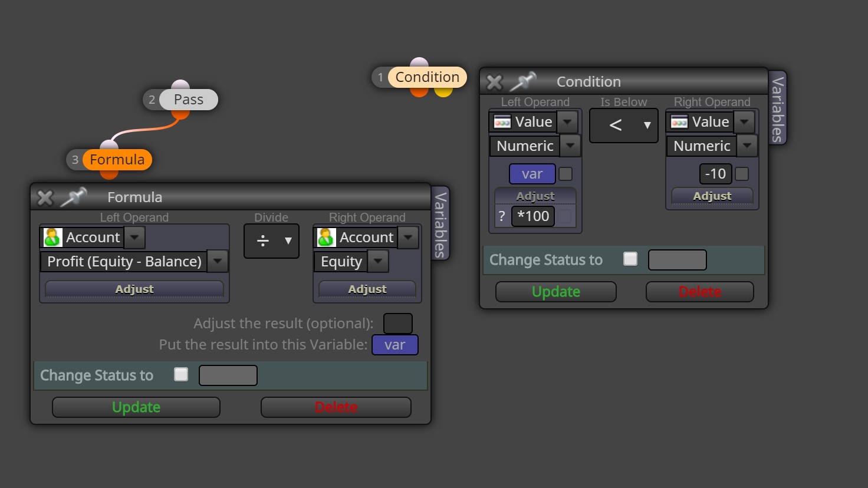Toggle checkbox next to var in Condition
The image size is (868, 488).
[x=565, y=174]
